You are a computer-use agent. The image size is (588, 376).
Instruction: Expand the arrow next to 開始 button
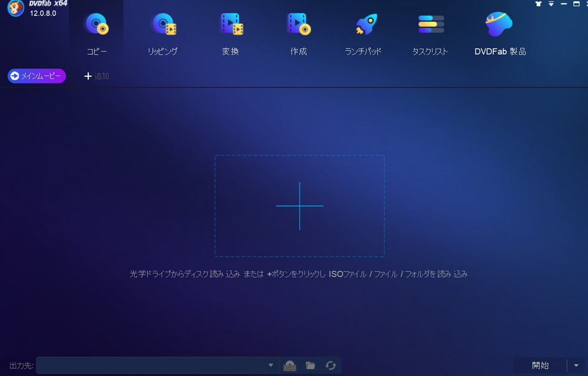[x=576, y=365]
